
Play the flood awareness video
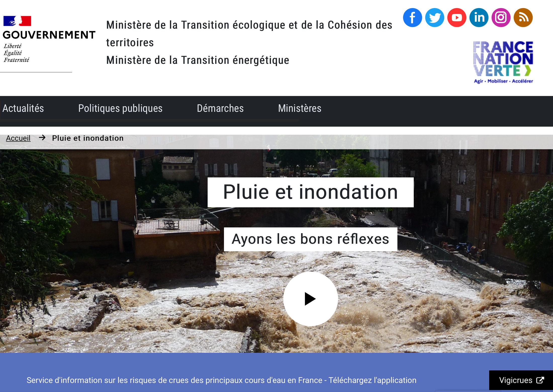(x=310, y=299)
